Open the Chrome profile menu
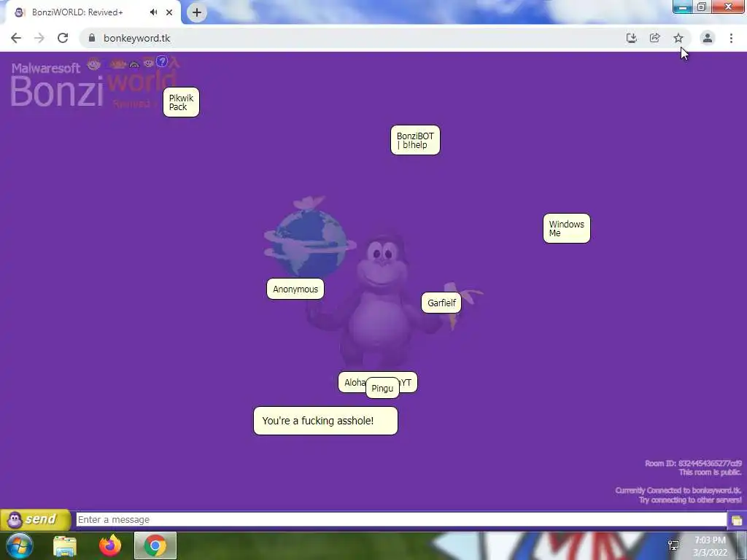 pos(708,38)
